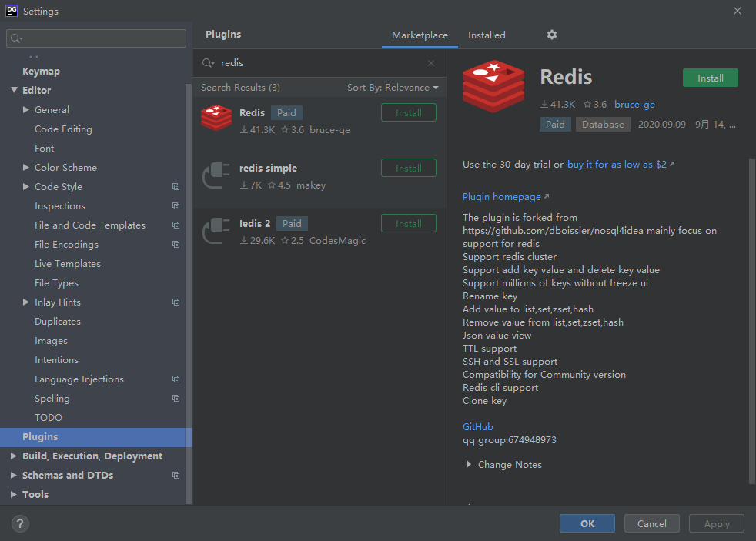756x541 pixels.
Task: Focus the plugin search field with redis
Action: pos(319,63)
